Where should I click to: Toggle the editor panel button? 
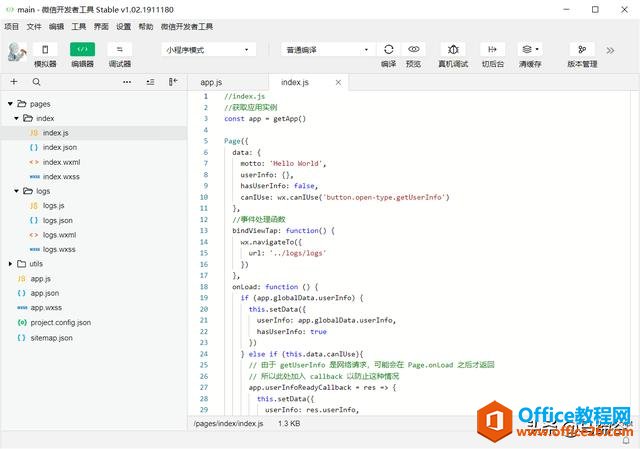82,49
